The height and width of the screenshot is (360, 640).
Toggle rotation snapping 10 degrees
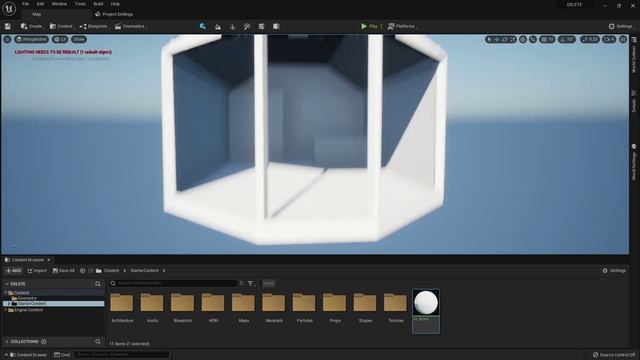click(x=567, y=39)
